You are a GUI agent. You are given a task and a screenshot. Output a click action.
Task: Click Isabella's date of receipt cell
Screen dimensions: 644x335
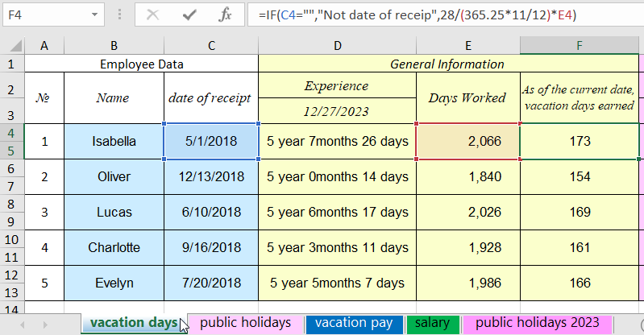click(211, 142)
